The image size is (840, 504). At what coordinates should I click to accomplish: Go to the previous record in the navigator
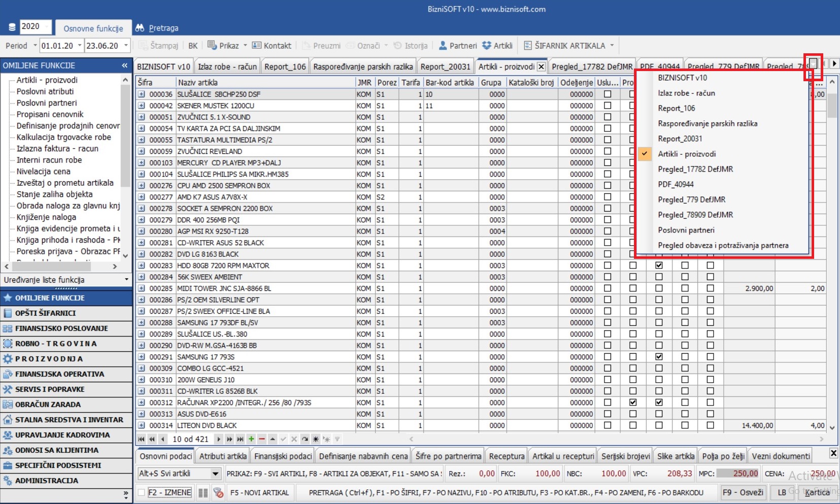click(162, 439)
